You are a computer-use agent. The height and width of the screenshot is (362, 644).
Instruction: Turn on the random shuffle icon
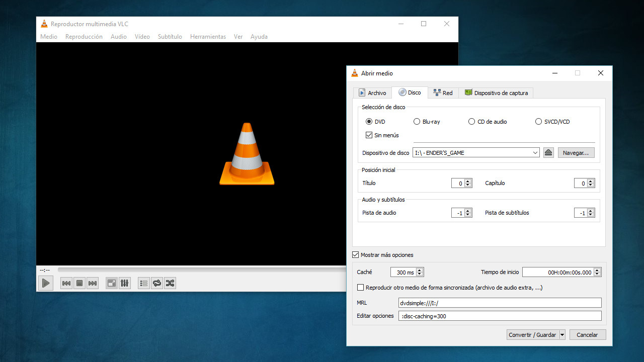[170, 283]
